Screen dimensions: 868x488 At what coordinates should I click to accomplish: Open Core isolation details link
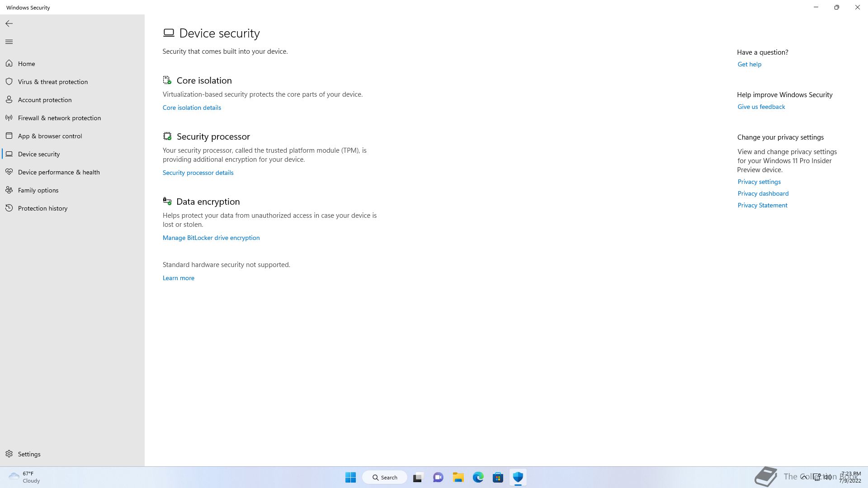coord(192,108)
